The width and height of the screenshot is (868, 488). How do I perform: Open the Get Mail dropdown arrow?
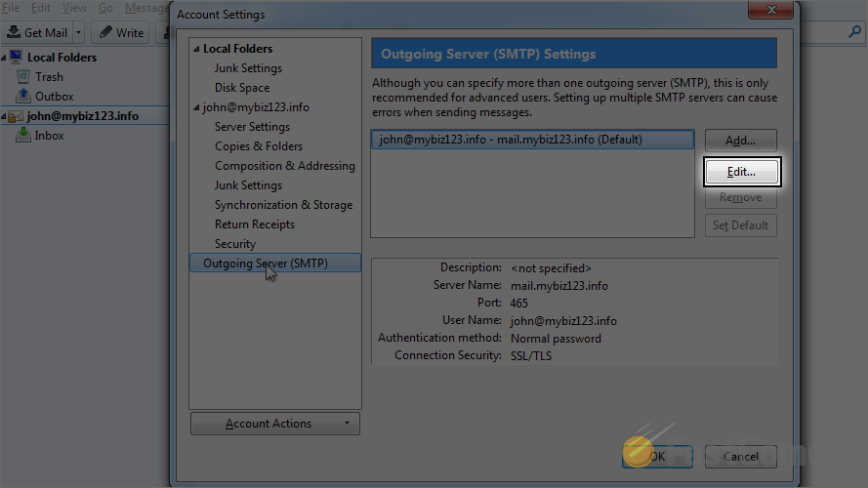(x=79, y=32)
